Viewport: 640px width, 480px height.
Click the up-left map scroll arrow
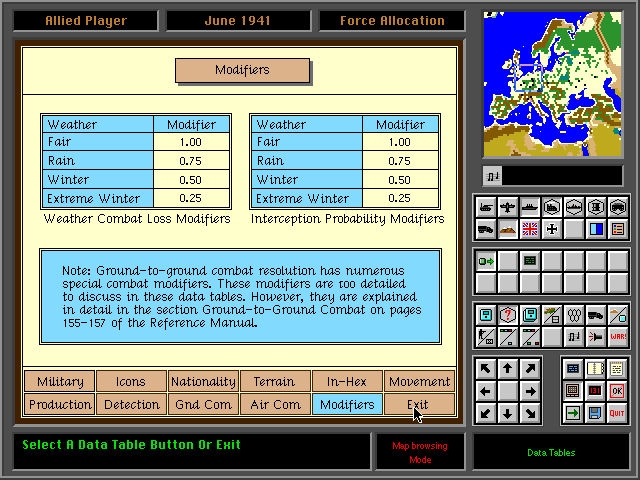click(485, 369)
